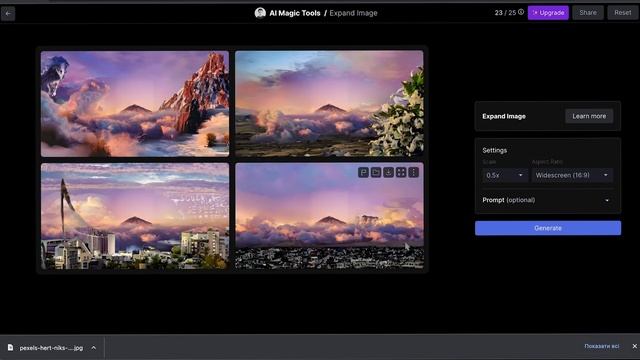Click the Expand Image breadcrumb
640x360 pixels.
coord(353,13)
